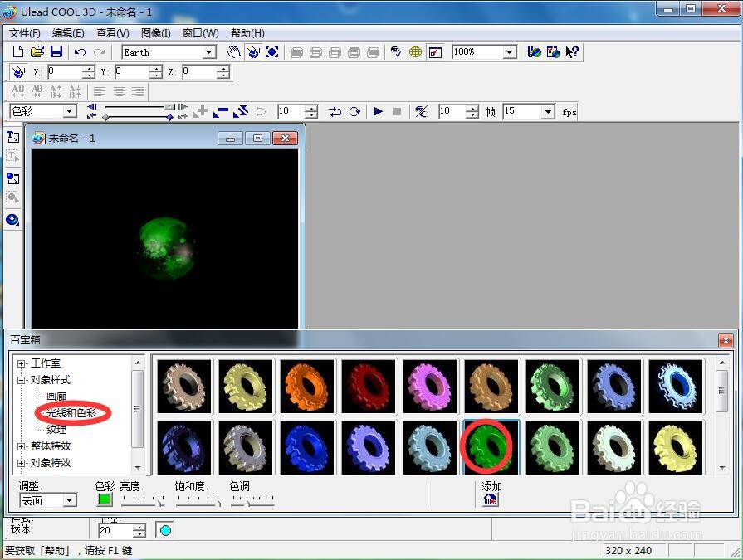Open the 表面 adjust dropdown

pyautogui.click(x=70, y=500)
